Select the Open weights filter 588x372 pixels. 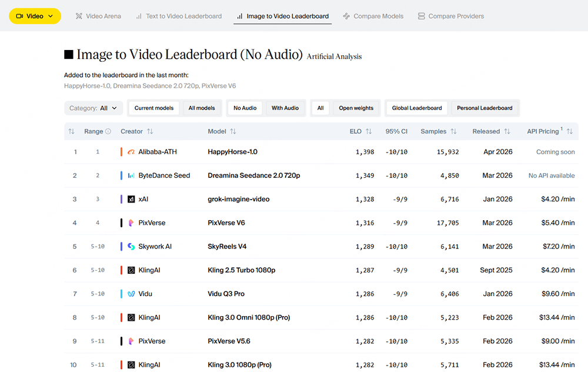(x=356, y=108)
